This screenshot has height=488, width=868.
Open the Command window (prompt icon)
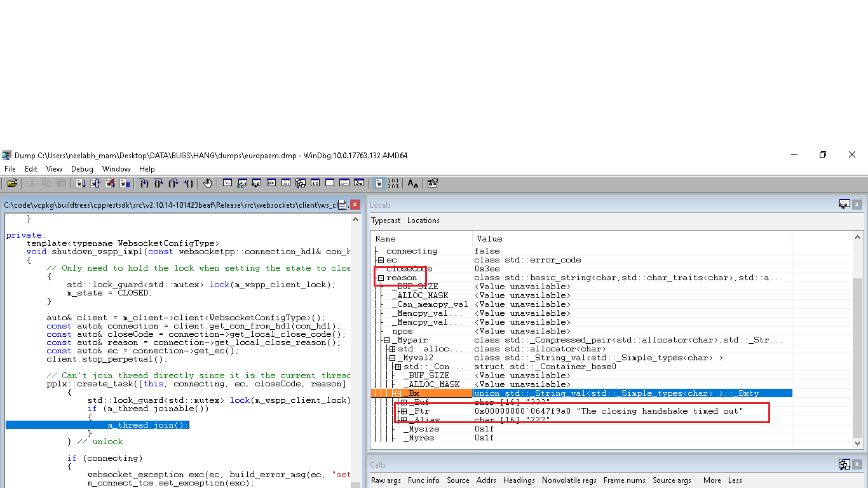coord(227,184)
